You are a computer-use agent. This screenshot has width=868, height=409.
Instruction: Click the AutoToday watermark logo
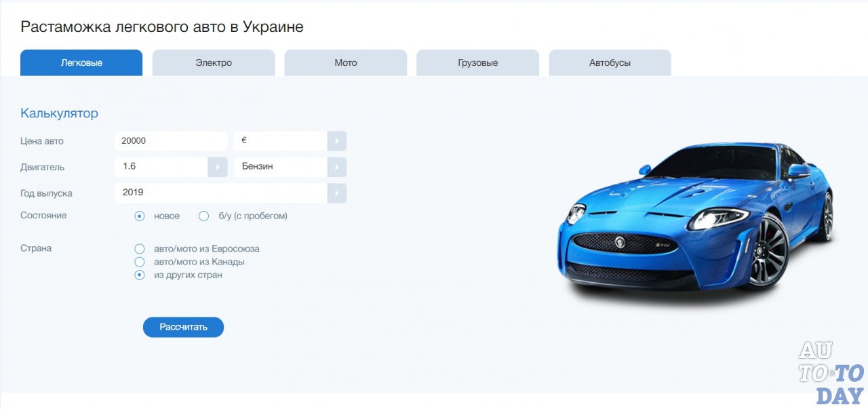[830, 373]
